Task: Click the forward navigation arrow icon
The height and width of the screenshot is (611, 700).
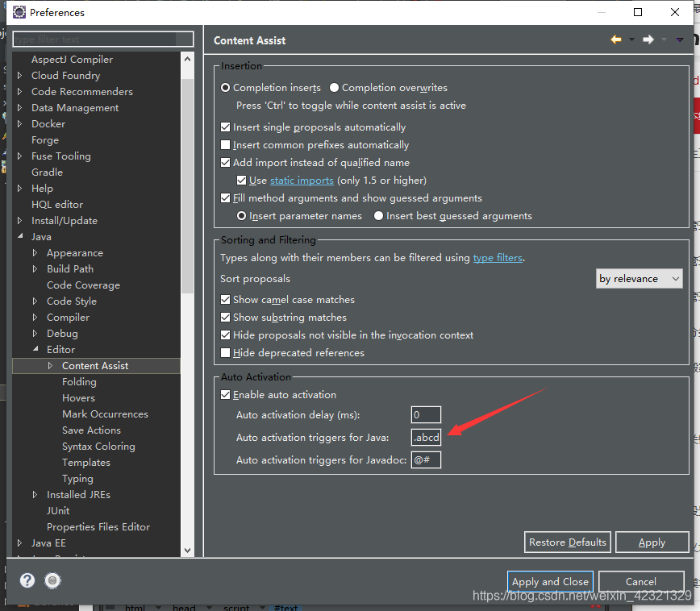Action: coord(648,39)
